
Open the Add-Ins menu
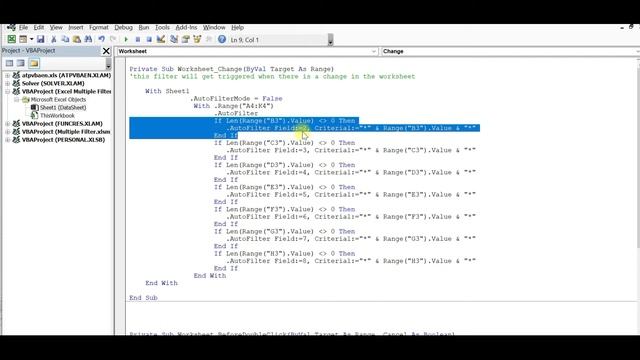coord(186,27)
